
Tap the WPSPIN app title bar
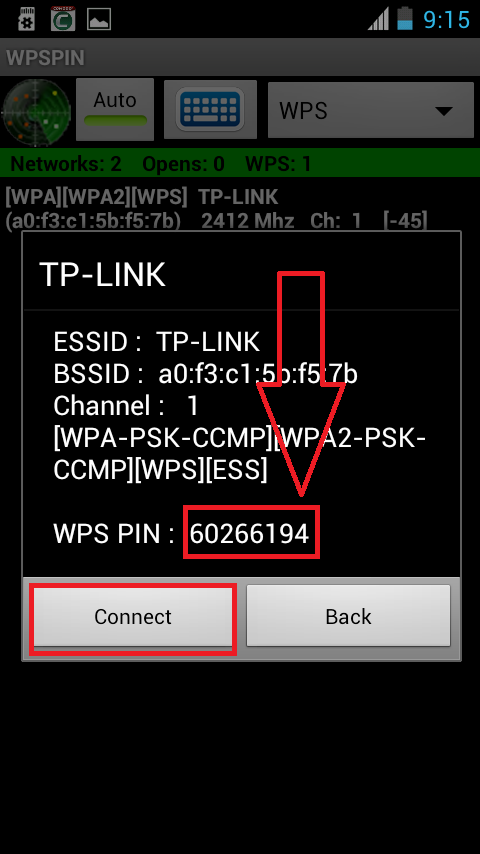click(x=240, y=57)
